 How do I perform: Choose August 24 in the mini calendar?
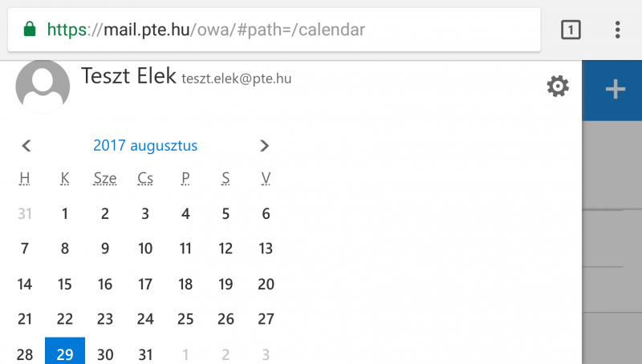coord(145,318)
